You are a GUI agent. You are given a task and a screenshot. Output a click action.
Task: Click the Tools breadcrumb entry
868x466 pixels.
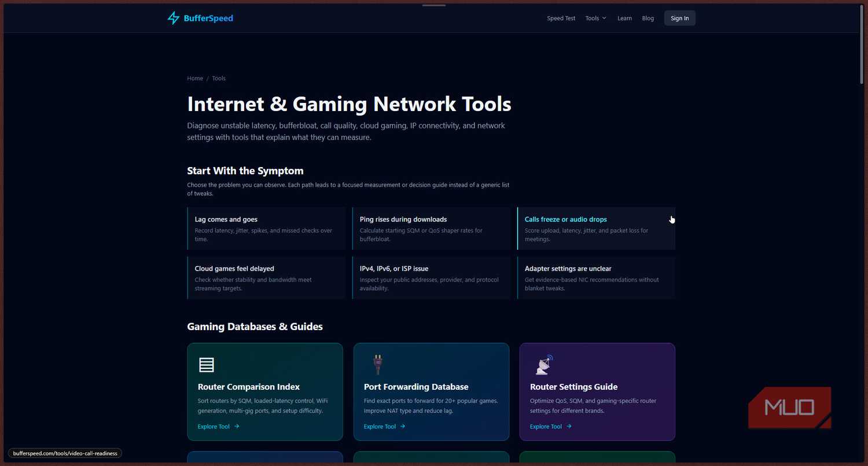click(x=219, y=79)
